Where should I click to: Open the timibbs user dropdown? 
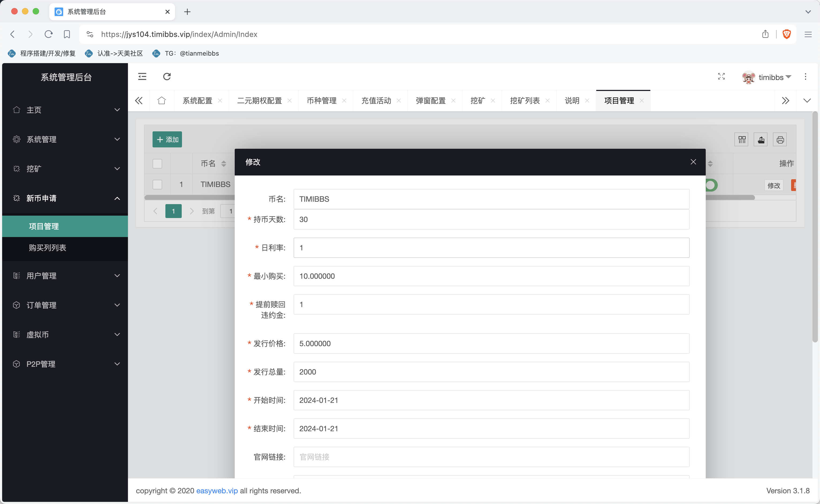coord(766,77)
